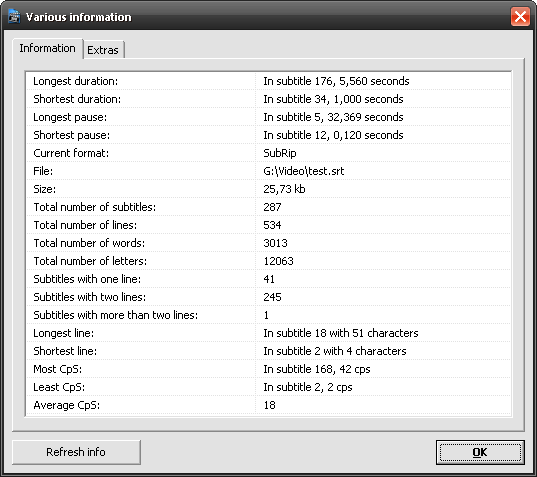The width and height of the screenshot is (537, 477).
Task: Click the Total number of subtitles row
Action: 268,207
